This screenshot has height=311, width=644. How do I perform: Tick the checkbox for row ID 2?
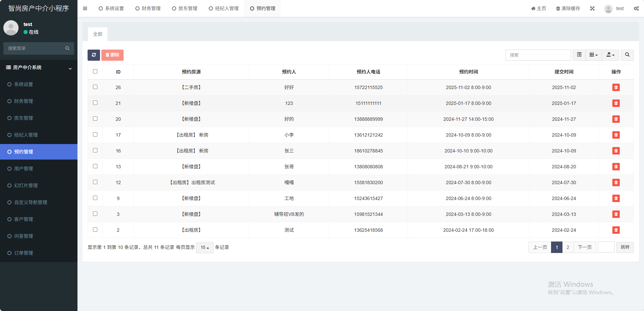click(x=95, y=230)
